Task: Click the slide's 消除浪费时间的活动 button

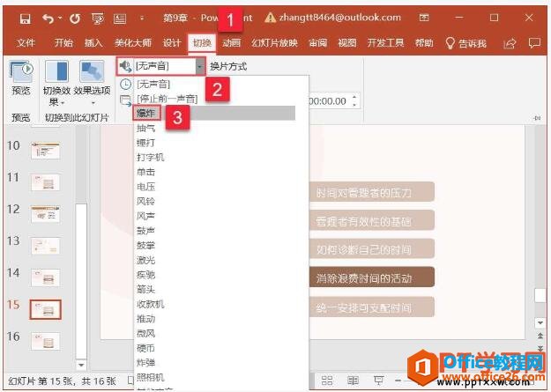Action: 372,278
